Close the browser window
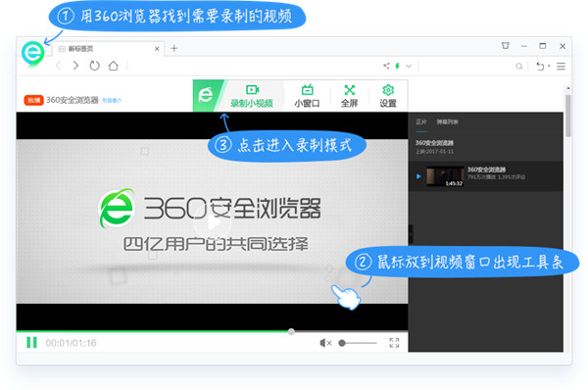This screenshot has width=588, height=390. click(563, 46)
